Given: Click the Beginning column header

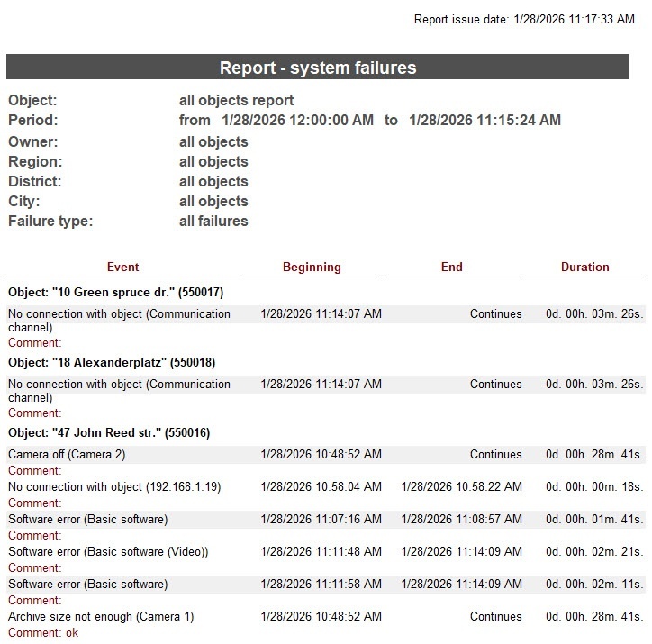Looking at the screenshot, I should click(312, 267).
